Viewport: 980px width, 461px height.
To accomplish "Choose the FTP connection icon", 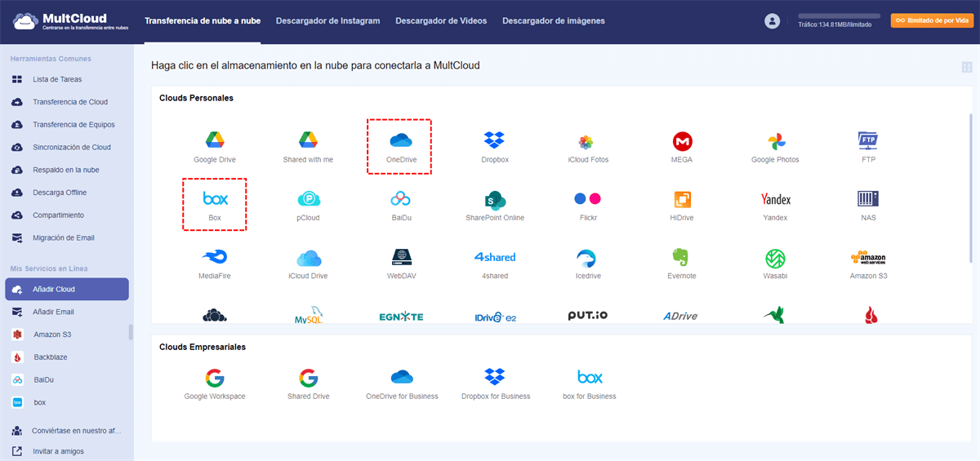I will click(x=868, y=146).
